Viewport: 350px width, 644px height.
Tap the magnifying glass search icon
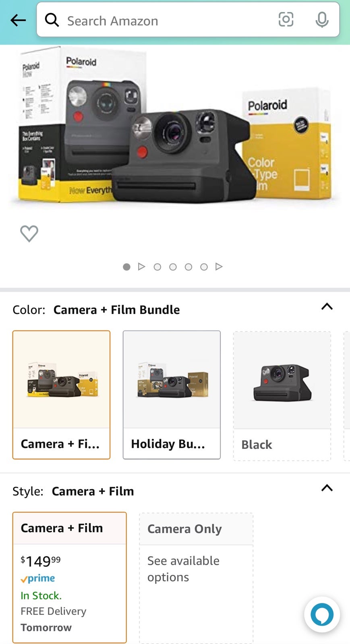52,20
